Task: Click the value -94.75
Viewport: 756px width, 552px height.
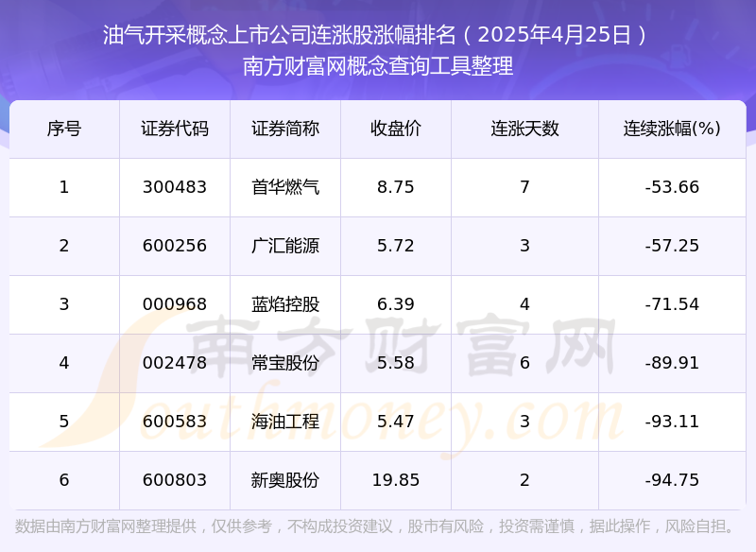Action: click(x=672, y=480)
